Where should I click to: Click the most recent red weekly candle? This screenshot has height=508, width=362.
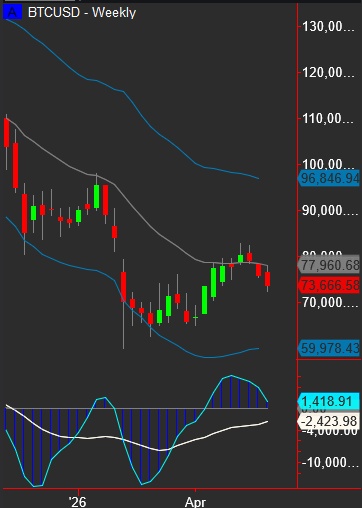click(x=267, y=279)
